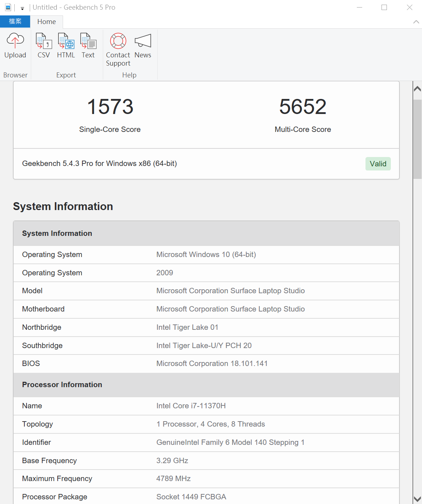
Task: Export results as HTML
Action: coord(66,41)
